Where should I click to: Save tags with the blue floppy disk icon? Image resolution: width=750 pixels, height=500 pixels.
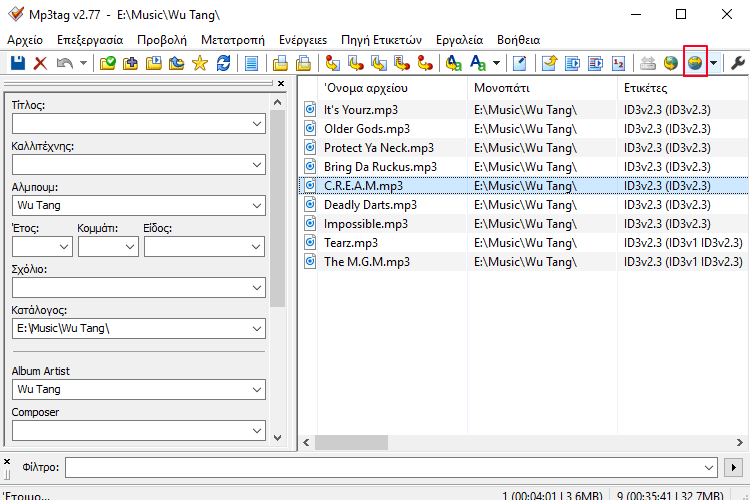click(18, 63)
